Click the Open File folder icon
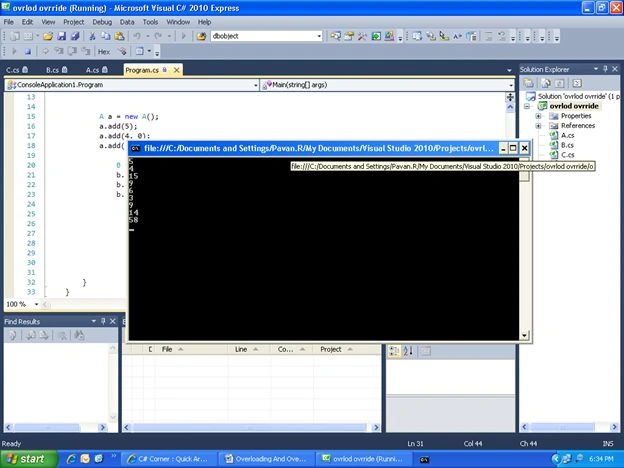624x468 pixels. (48, 36)
